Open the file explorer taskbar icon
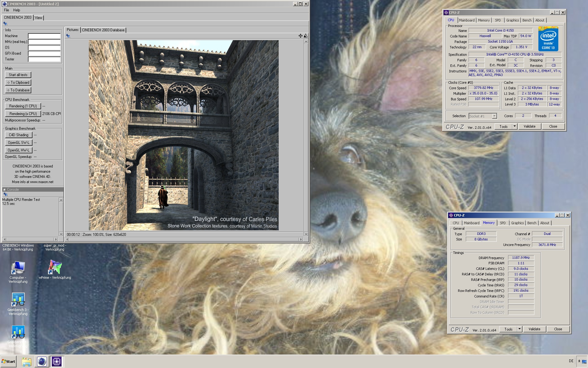 [x=27, y=362]
